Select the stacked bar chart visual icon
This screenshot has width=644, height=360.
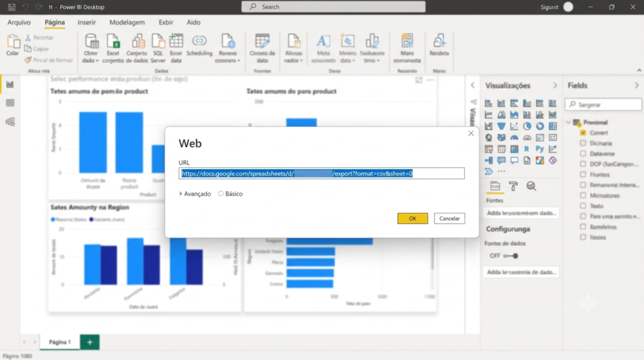pyautogui.click(x=488, y=103)
